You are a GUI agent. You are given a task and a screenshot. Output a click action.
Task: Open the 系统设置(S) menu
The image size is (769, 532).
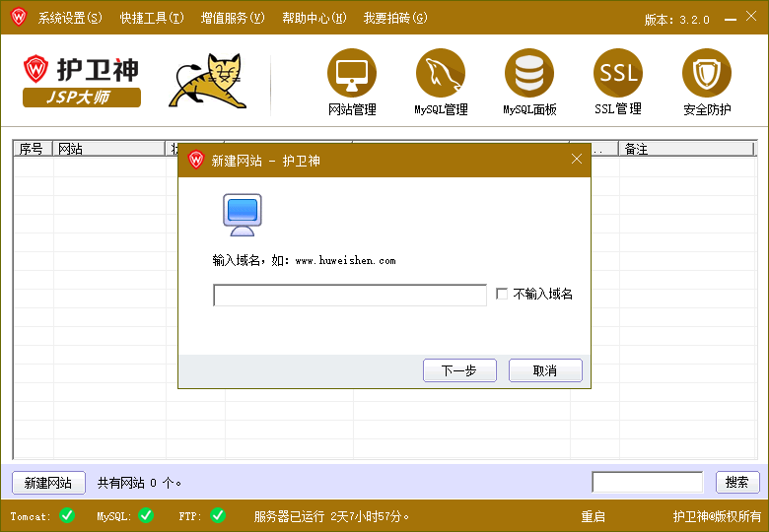70,18
